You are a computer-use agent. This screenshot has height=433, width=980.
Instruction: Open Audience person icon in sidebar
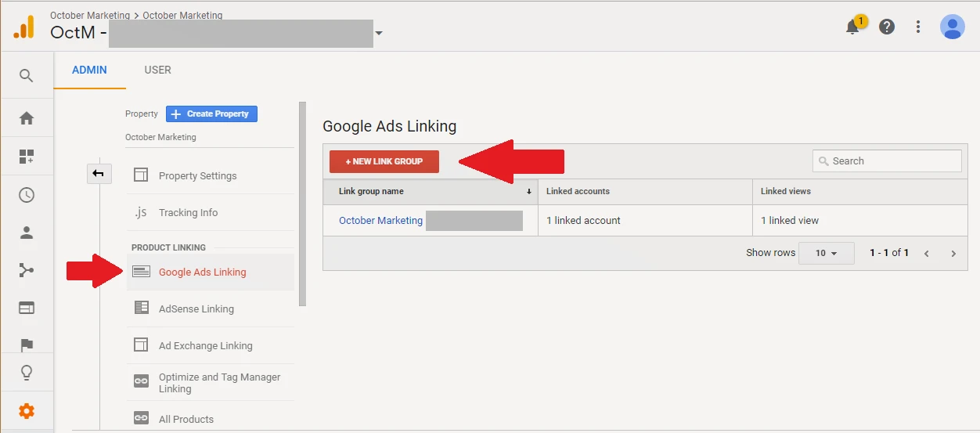[x=27, y=233]
